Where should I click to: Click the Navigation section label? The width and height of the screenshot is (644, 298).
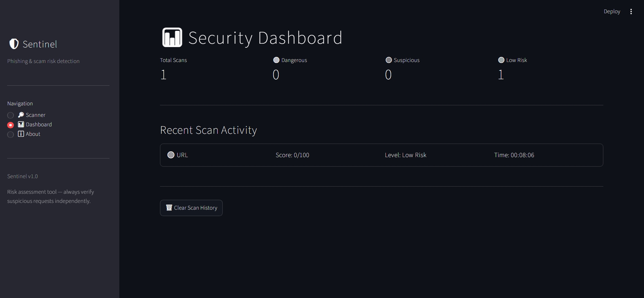pos(20,104)
